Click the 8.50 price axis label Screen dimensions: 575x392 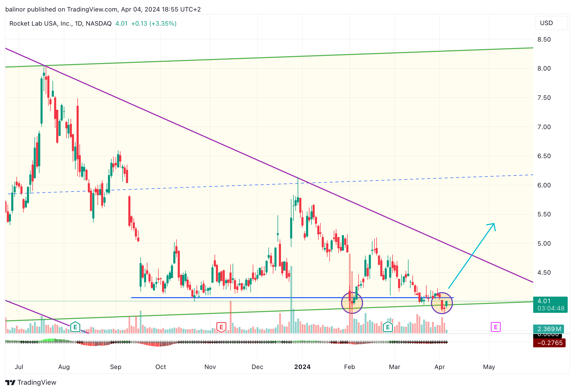(x=544, y=39)
